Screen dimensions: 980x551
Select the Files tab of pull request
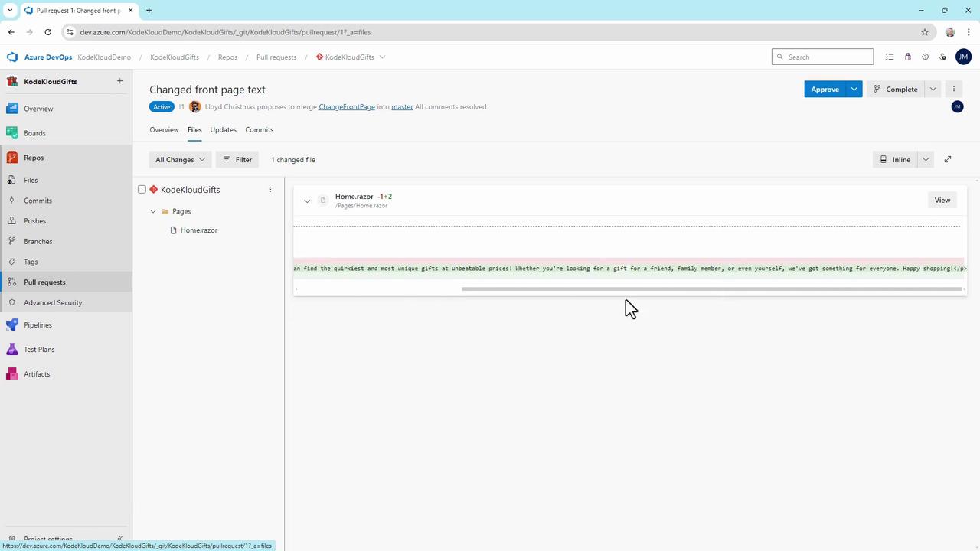[194, 130]
